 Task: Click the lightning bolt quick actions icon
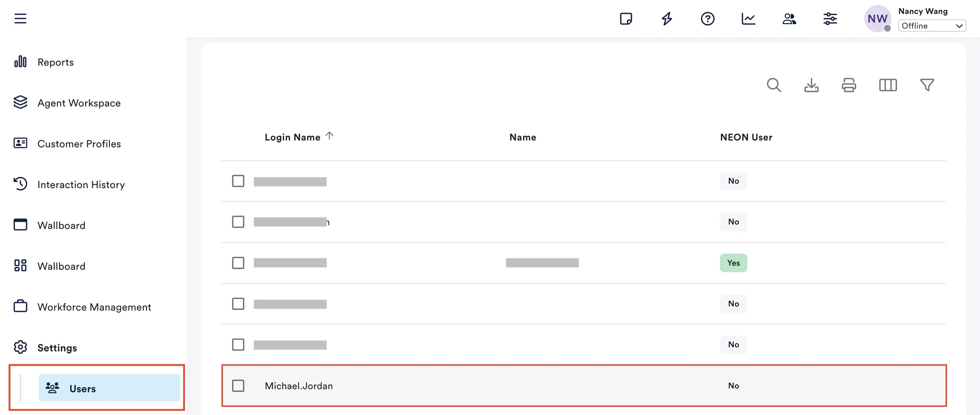[667, 18]
